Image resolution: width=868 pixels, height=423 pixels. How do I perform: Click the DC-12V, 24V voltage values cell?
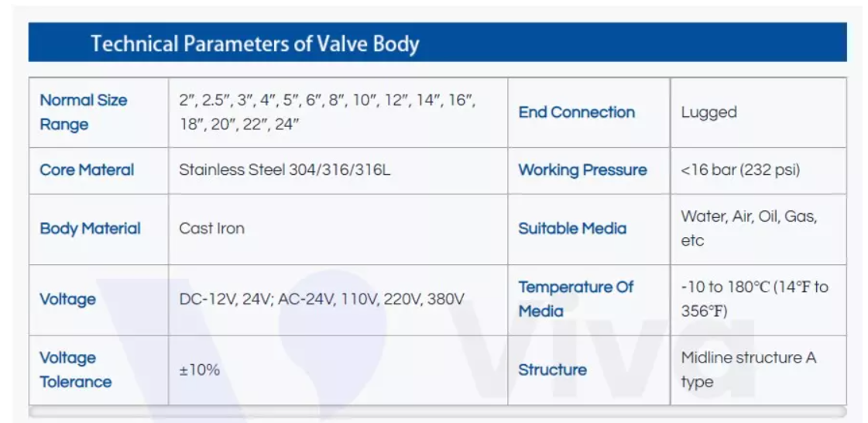[x=321, y=299]
